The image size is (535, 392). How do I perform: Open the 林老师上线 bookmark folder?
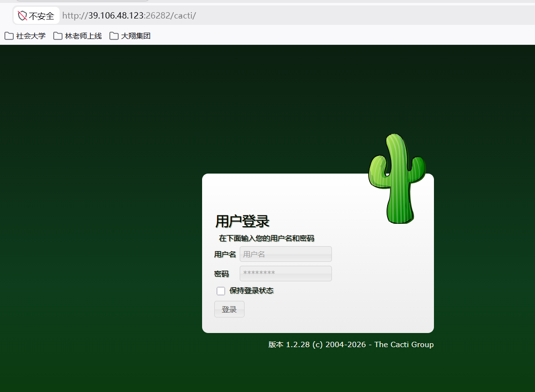pyautogui.click(x=78, y=36)
